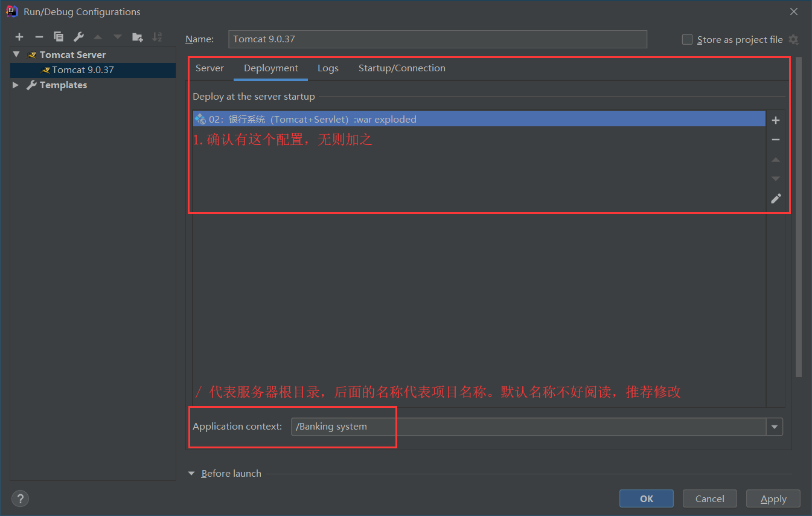Remove the selected deployment artifact
812x516 pixels.
776,140
